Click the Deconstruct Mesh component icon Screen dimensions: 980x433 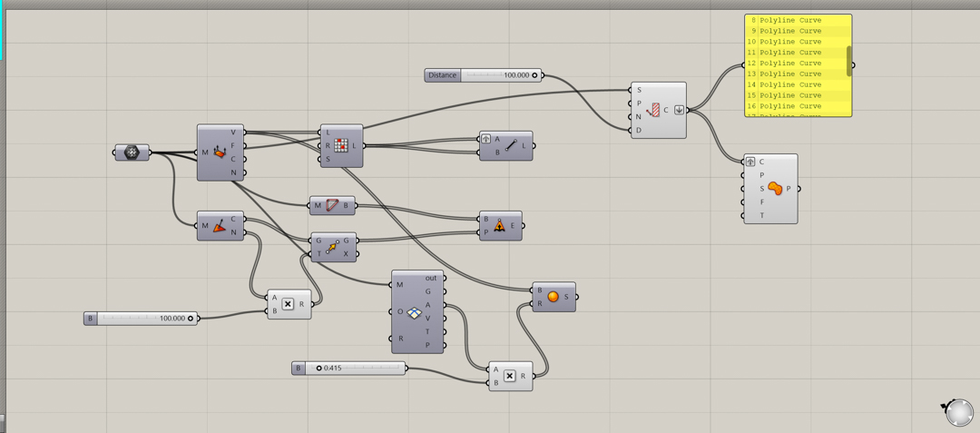(220, 153)
